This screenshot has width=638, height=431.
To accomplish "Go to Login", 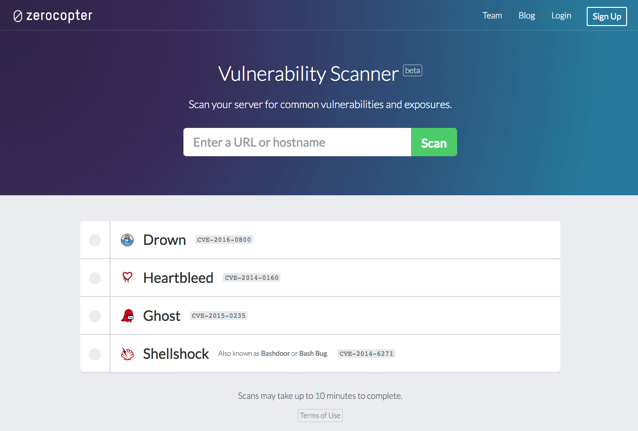I will click(x=561, y=16).
